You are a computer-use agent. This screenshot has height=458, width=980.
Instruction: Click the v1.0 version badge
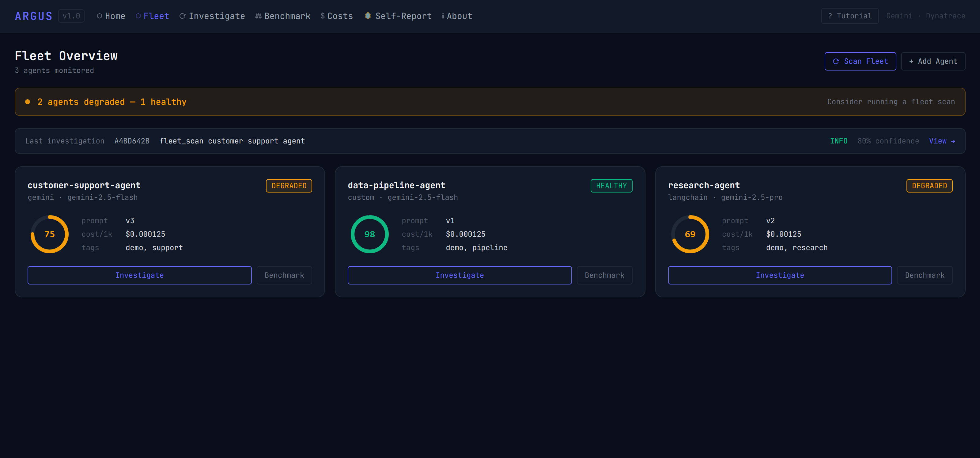[x=71, y=16]
